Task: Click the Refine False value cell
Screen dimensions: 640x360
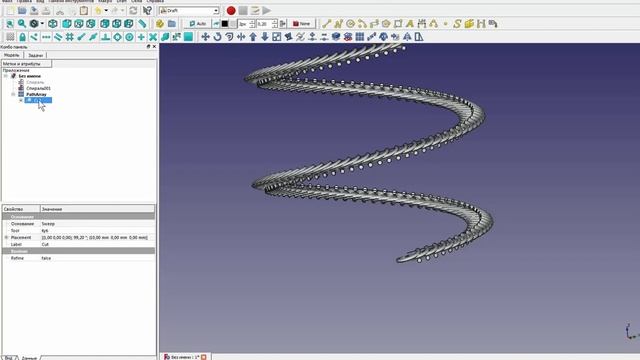Action: (98, 258)
